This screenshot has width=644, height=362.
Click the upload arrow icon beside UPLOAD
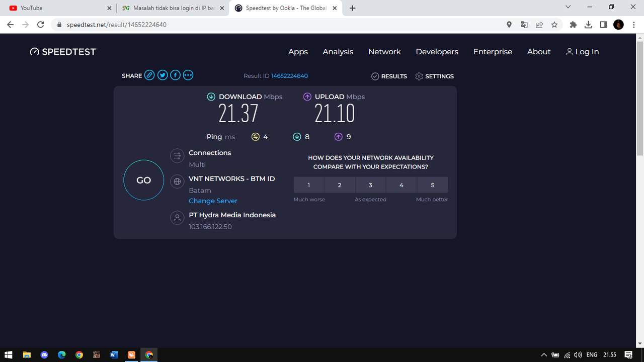click(x=307, y=97)
